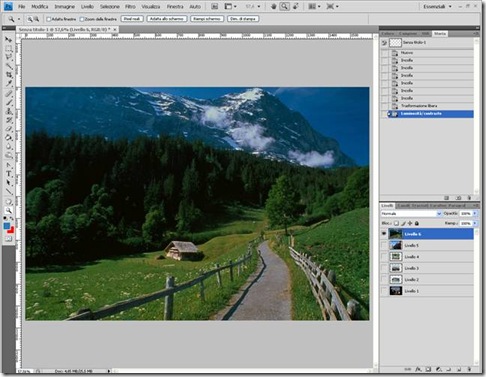Switch to the Campioni tab
The width and height of the screenshot is (486, 377).
point(408,34)
